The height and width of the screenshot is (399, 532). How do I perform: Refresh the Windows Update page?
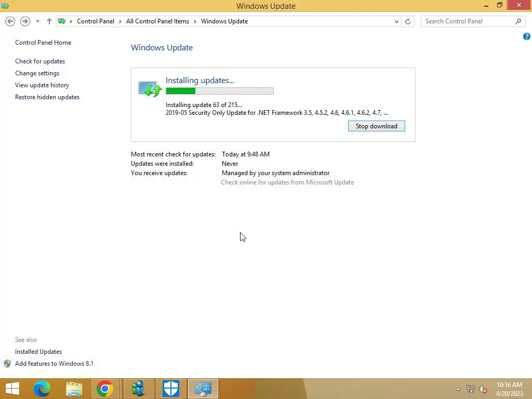[408, 21]
